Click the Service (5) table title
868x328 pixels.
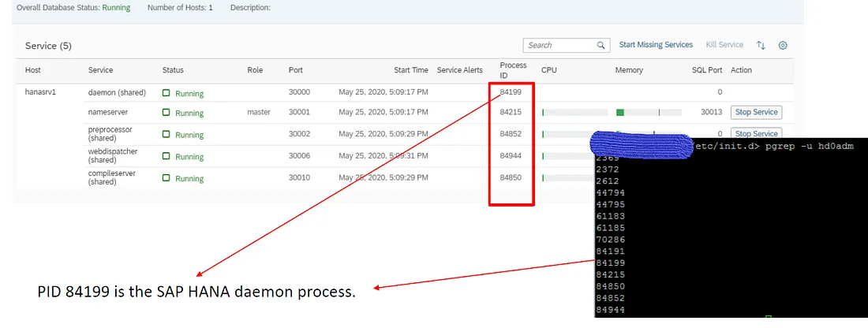pos(48,46)
